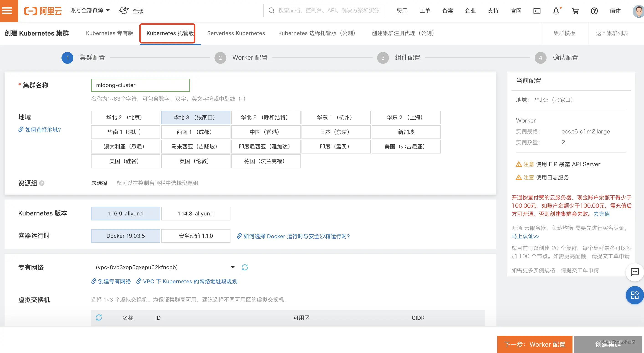The image size is (644, 353).
Task: Open user avatar menu
Action: click(638, 11)
